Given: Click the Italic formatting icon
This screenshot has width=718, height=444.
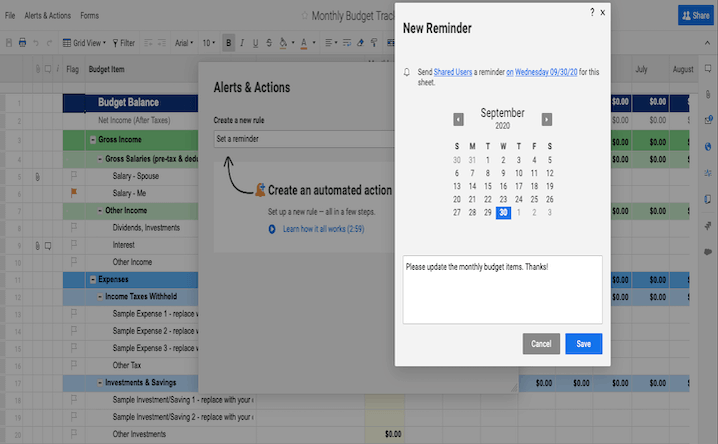Looking at the screenshot, I should [242, 43].
